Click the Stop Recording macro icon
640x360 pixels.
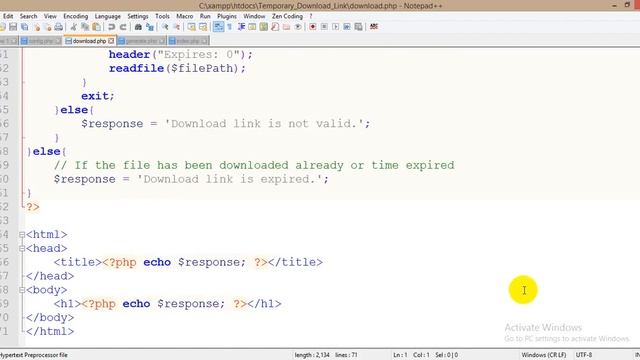tap(324, 27)
